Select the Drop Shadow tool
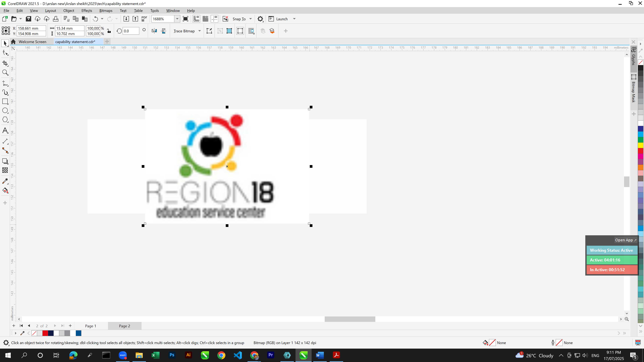 [x=5, y=161]
